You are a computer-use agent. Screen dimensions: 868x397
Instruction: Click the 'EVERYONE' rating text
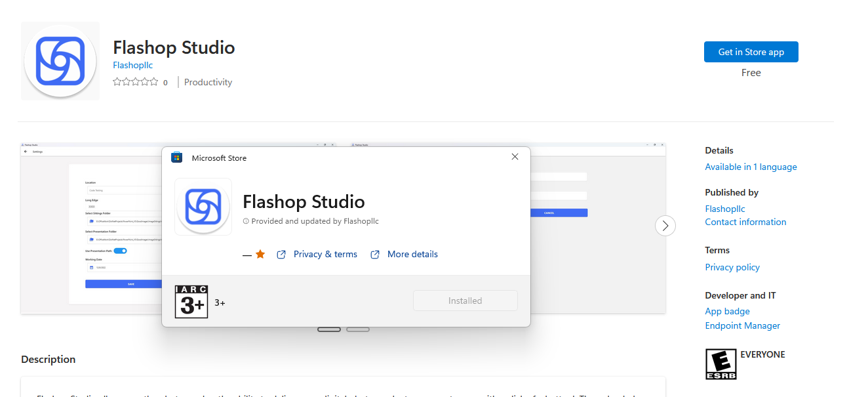762,354
